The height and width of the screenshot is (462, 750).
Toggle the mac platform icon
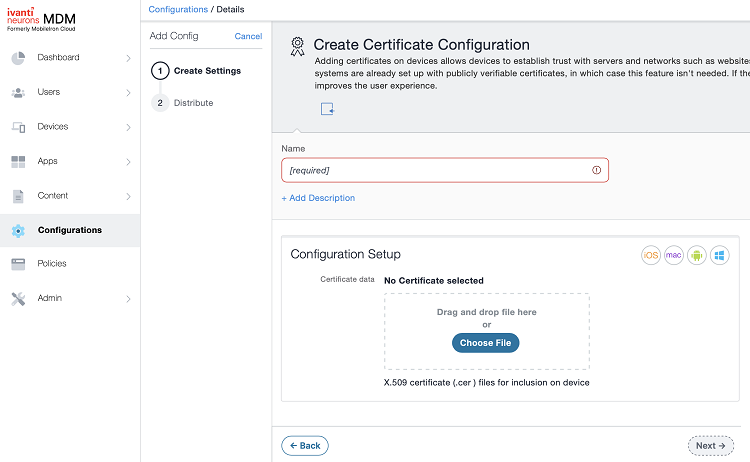coord(674,255)
